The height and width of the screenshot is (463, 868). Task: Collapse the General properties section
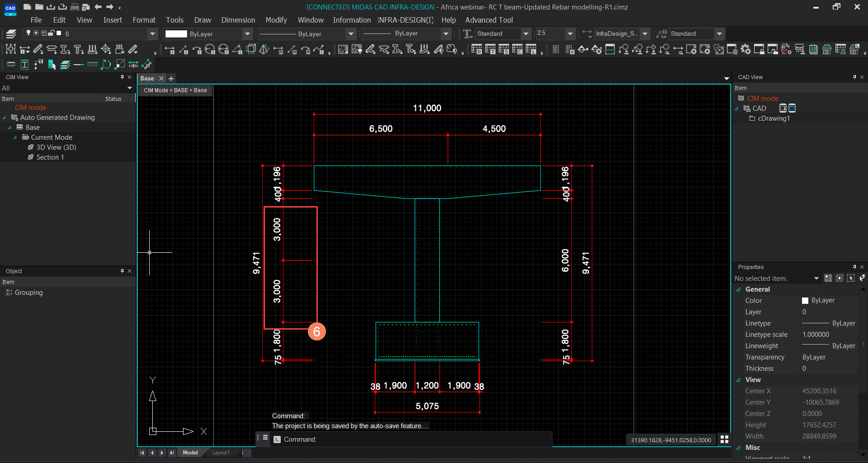[739, 289]
